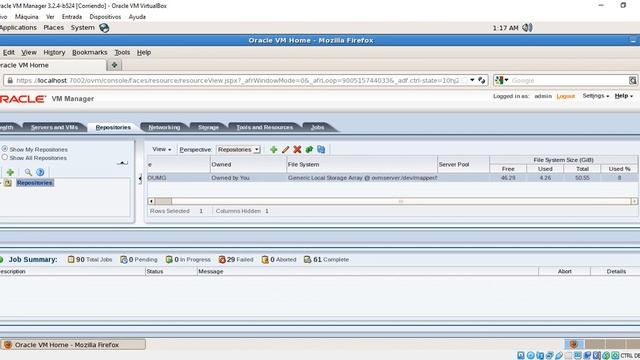Click the Total value 50.55 cell
This screenshot has height=360, width=640.
click(x=582, y=178)
